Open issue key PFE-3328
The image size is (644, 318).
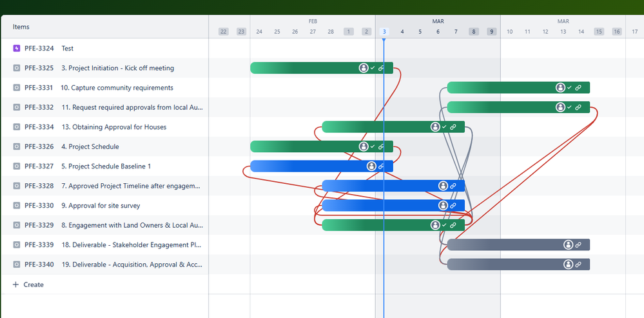[39, 186]
